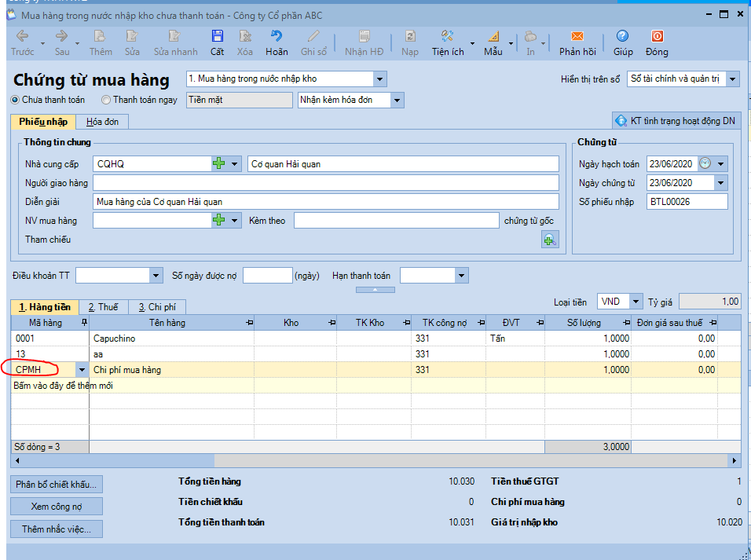This screenshot has height=560, width=751.
Task: Select item name cell aa
Action: click(x=171, y=354)
